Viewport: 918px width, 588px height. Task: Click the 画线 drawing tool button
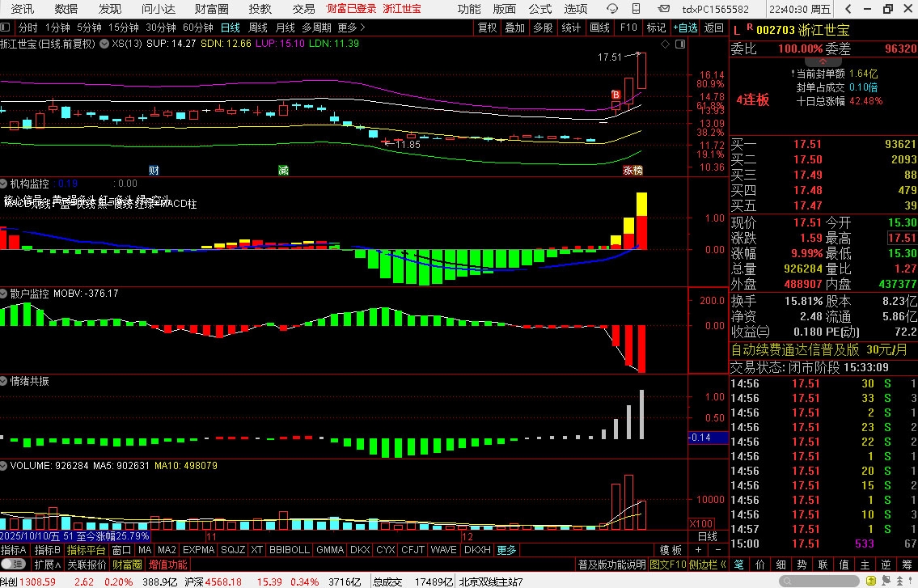pos(599,27)
